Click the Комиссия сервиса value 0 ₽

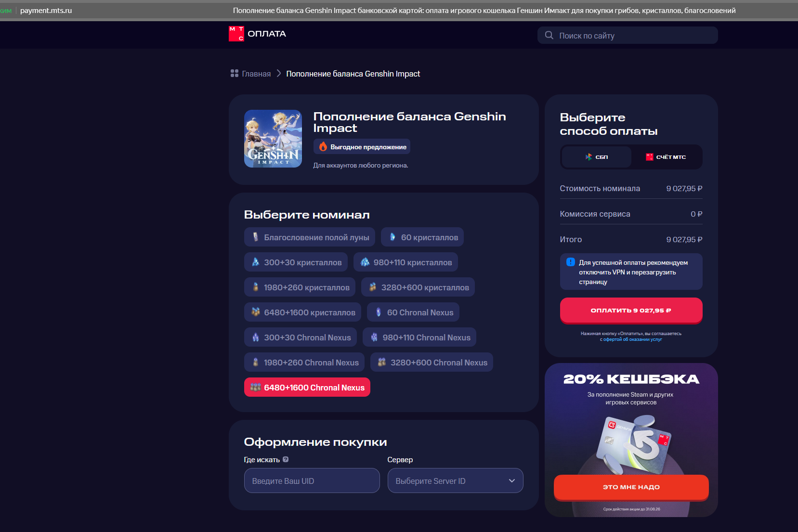(x=696, y=214)
